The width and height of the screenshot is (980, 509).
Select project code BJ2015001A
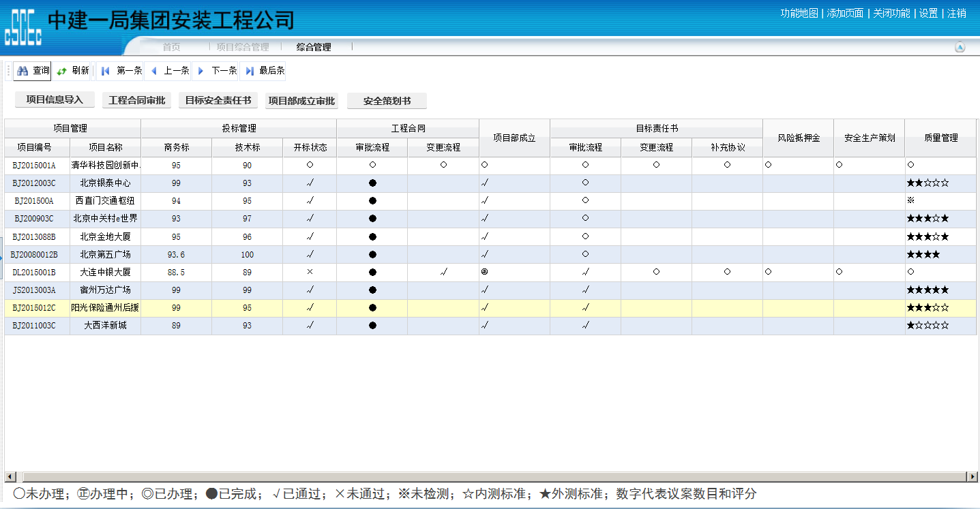point(34,166)
